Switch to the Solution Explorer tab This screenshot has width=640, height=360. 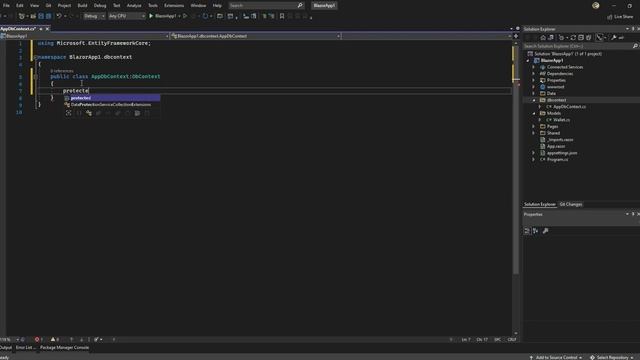tap(540, 204)
